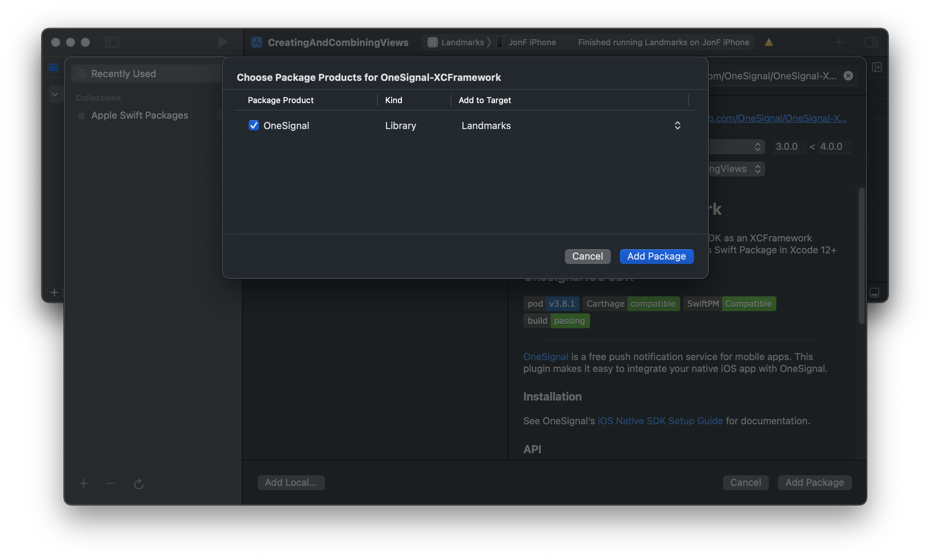Click the Run play button in the toolbar
The image size is (930, 560).
click(x=222, y=42)
